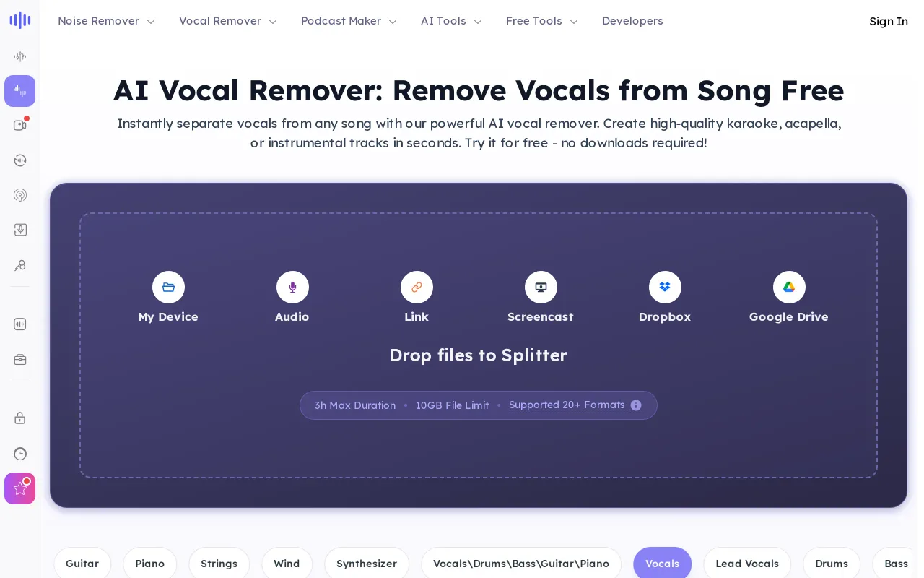Viewport: 924px width, 578px height.
Task: Expand the Vocal Remover dropdown menu
Action: pyautogui.click(x=228, y=21)
